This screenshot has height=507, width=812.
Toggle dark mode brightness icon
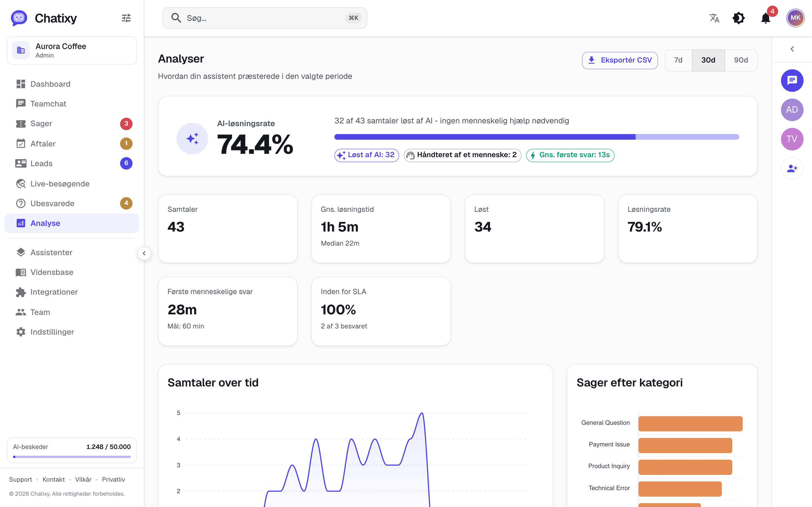pyautogui.click(x=738, y=18)
